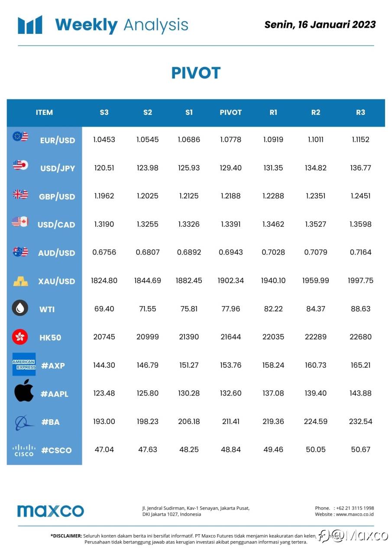392x555 pixels.
Task: Click the XAU/USD pivot value 1902.34
Action: click(230, 281)
